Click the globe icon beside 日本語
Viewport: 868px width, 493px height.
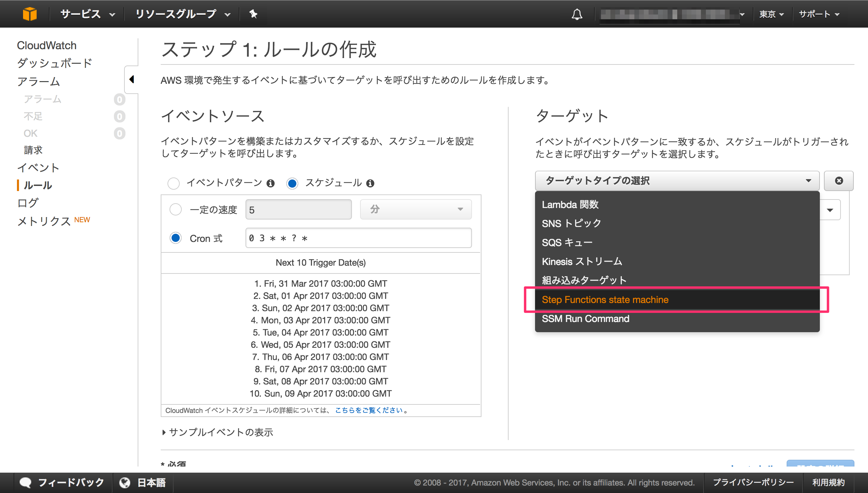(x=125, y=482)
